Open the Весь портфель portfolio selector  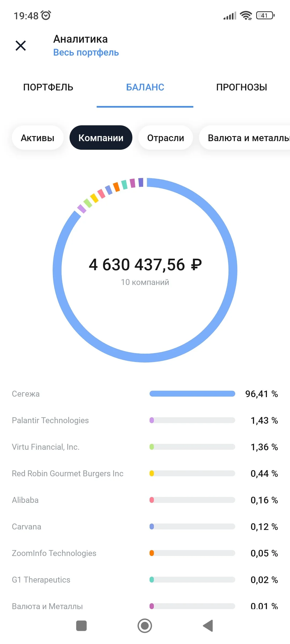point(86,52)
